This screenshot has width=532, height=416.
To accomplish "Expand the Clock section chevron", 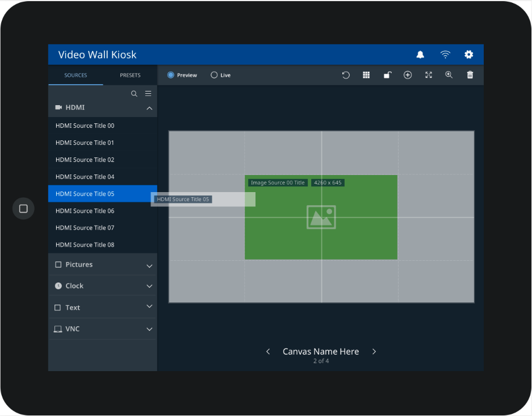I will click(x=149, y=286).
